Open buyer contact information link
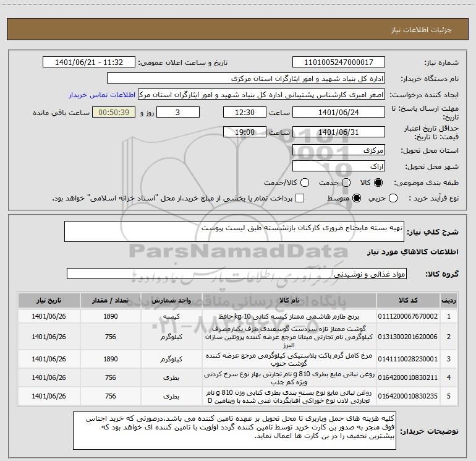The height and width of the screenshot is (461, 476). [102, 95]
